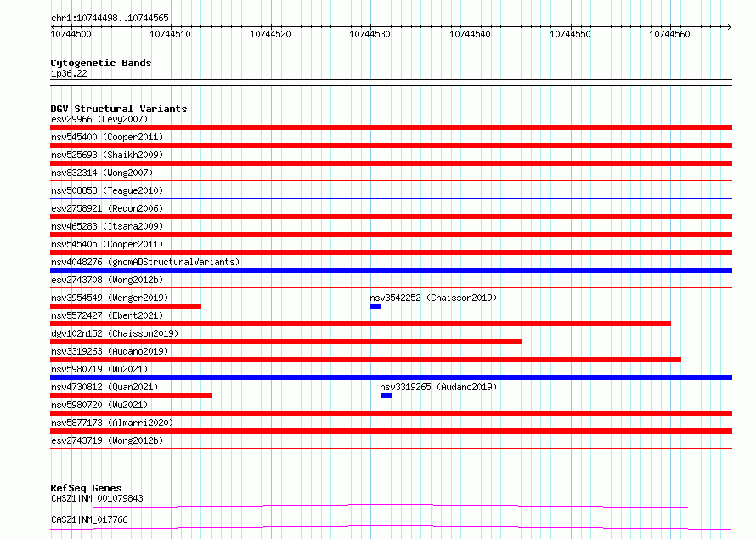Open gene CASZ1|NM_001079843

(97, 498)
